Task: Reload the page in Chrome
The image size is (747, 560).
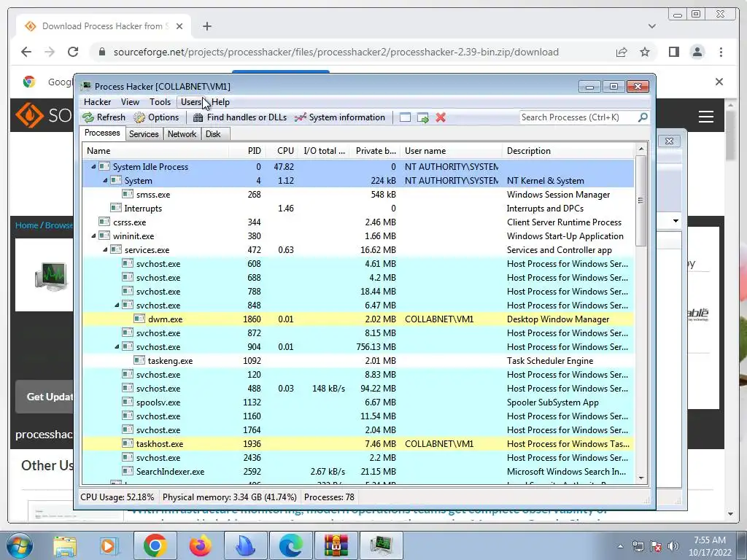Action: (72, 52)
